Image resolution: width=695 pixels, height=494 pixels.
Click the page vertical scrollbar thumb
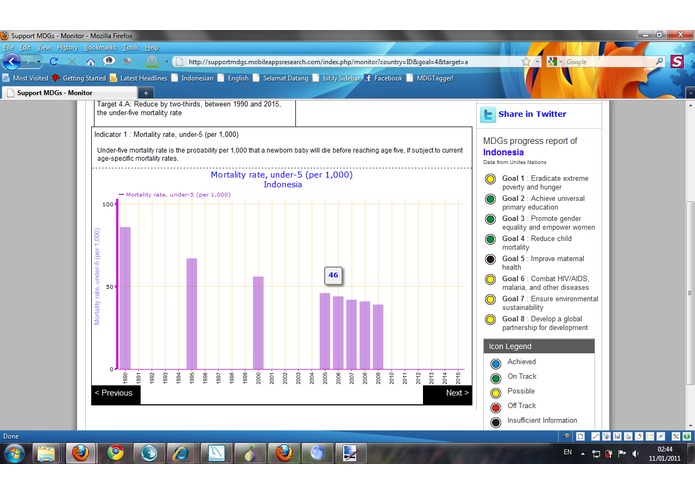coord(691,292)
